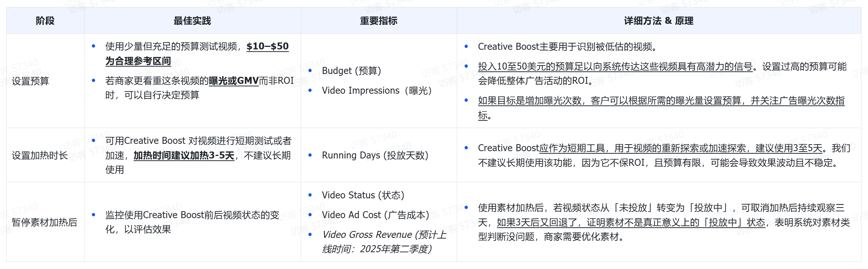
Task: Click the 线时间：2025年第二季度 italic line
Action: pos(377,249)
